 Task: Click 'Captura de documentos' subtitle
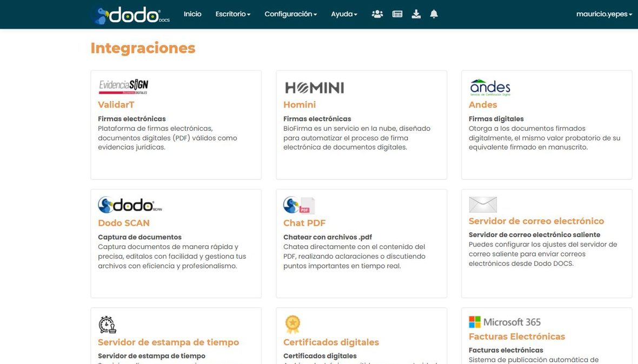139,237
